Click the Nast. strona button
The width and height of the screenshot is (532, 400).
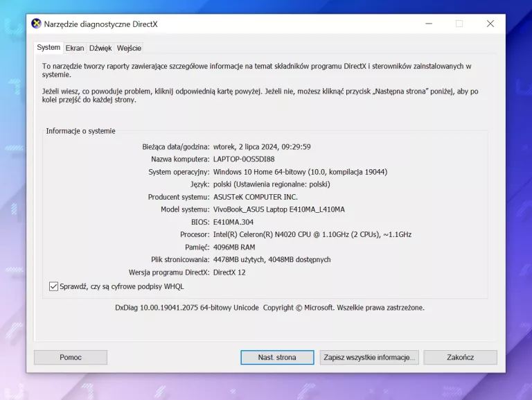pos(277,358)
